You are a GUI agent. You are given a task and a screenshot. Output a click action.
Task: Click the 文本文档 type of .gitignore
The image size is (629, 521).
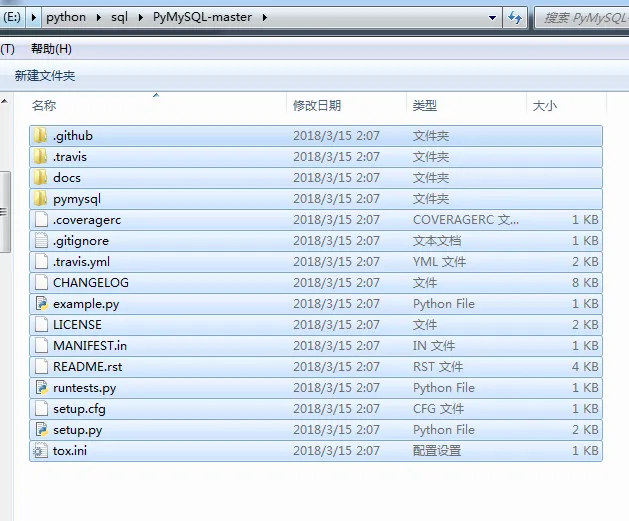pyautogui.click(x=437, y=241)
